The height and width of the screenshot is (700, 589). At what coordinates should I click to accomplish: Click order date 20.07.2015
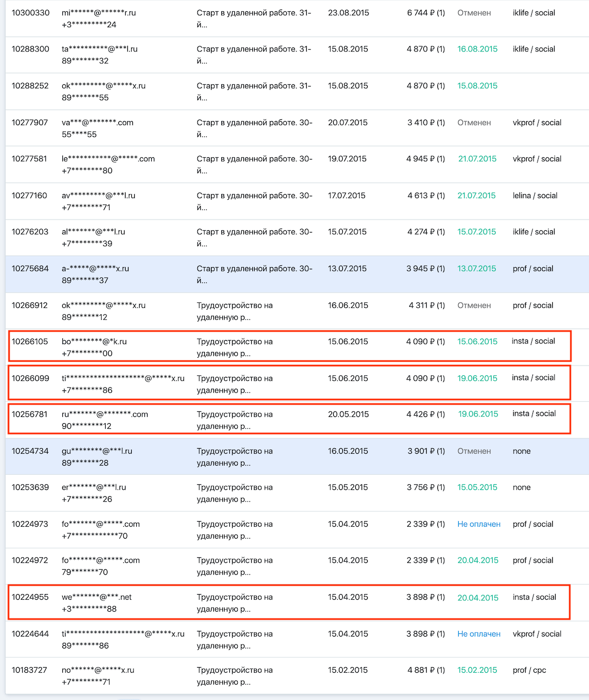(x=348, y=122)
